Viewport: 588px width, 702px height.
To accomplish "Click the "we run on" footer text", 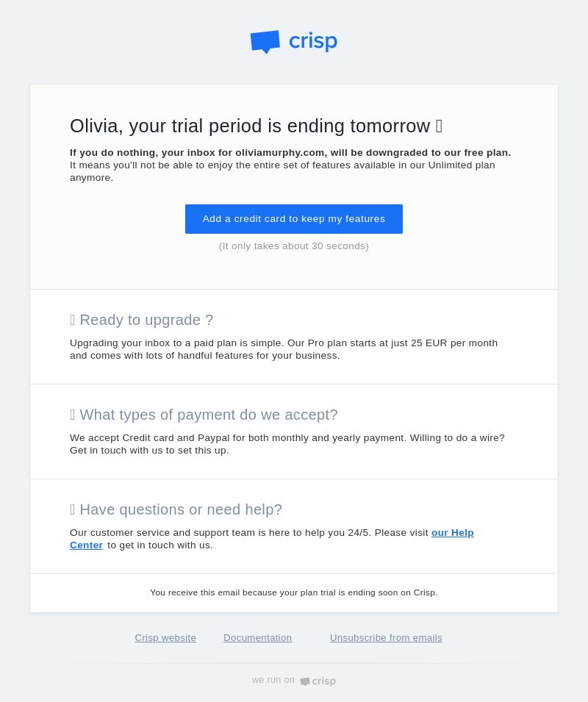I will 273,680.
